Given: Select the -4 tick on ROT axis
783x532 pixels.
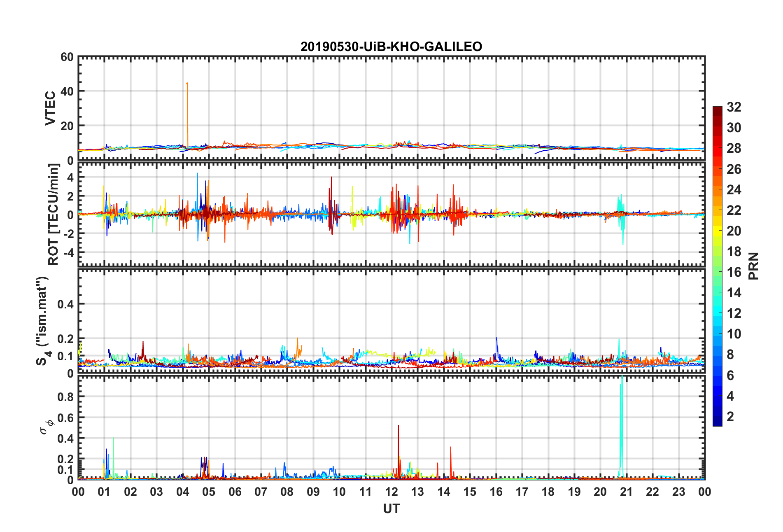Looking at the screenshot, I should click(x=68, y=252).
